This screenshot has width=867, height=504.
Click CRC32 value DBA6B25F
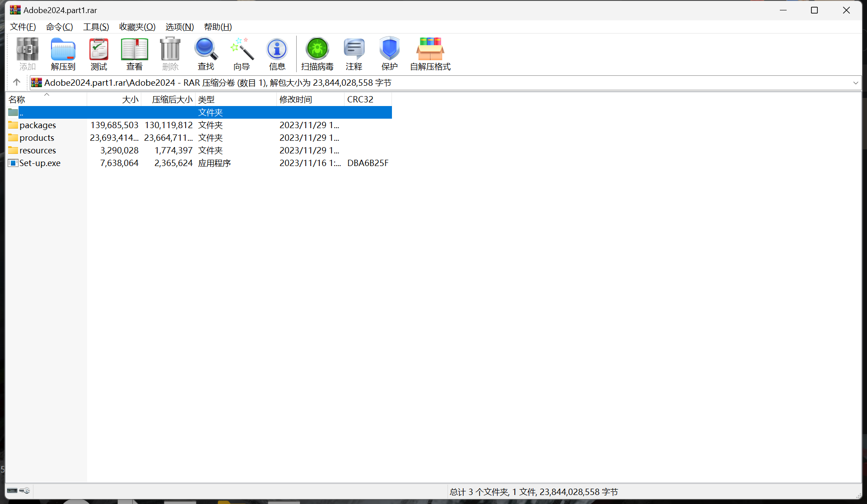point(368,163)
